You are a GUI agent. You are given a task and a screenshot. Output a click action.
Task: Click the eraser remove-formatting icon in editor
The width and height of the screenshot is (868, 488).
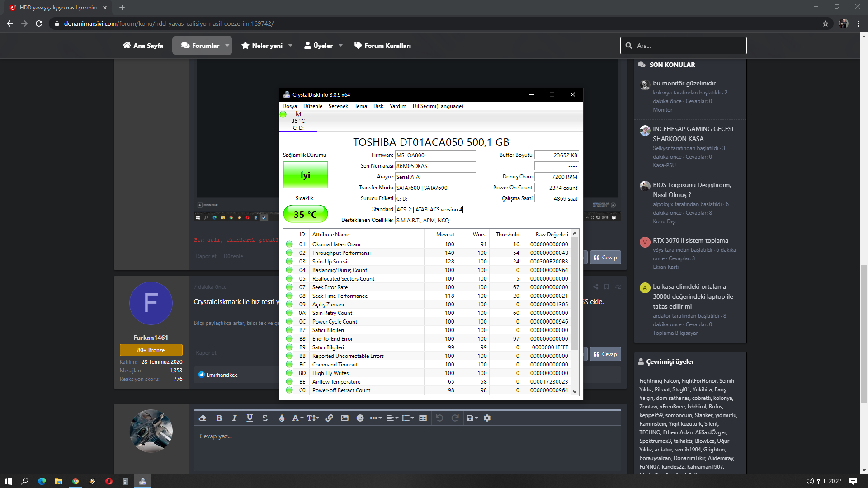pyautogui.click(x=203, y=418)
